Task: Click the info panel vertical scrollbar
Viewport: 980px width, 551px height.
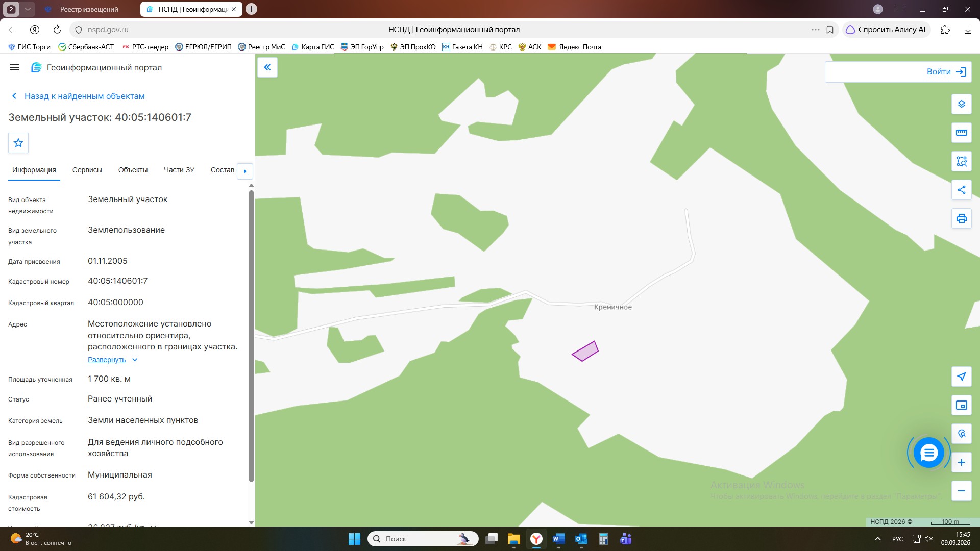Action: pyautogui.click(x=251, y=336)
